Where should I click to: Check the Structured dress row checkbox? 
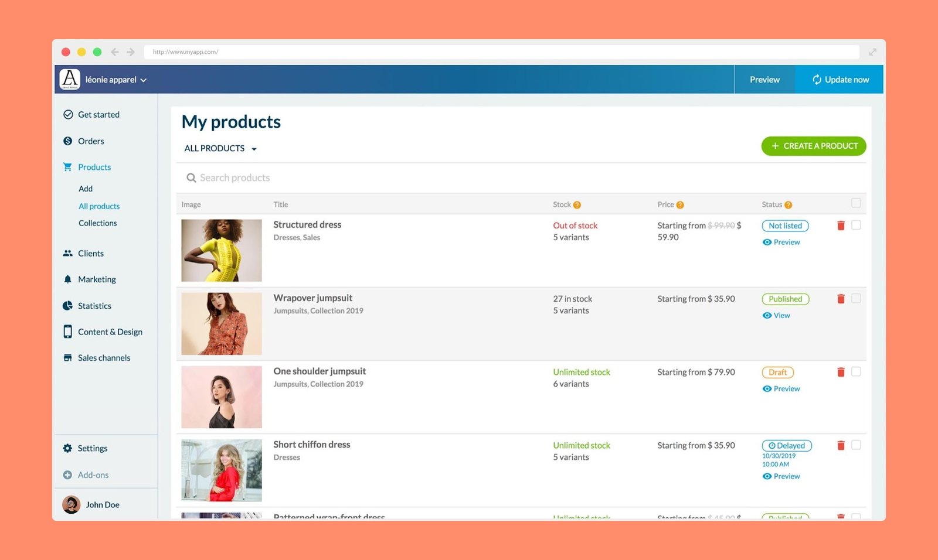tap(856, 225)
